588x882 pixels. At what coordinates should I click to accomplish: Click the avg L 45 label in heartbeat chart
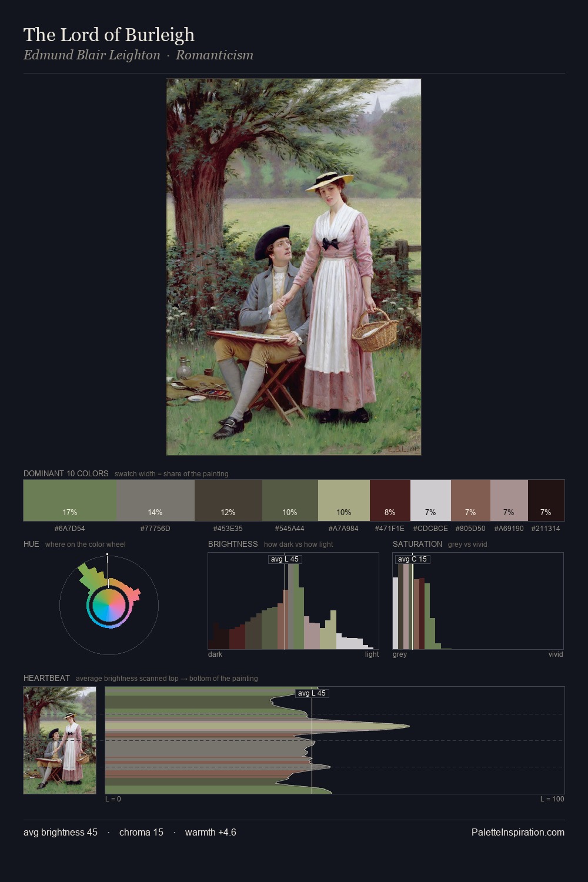pos(312,693)
